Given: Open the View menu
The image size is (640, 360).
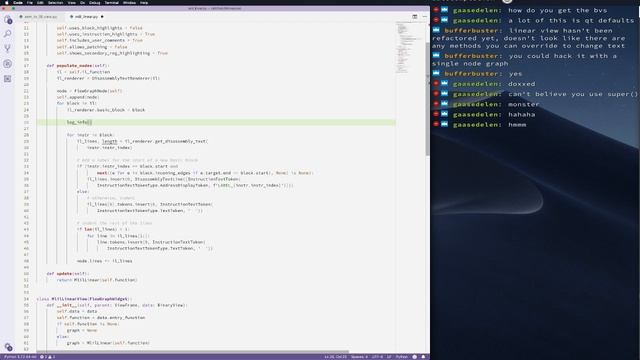Looking at the screenshot, I should point(71,2).
